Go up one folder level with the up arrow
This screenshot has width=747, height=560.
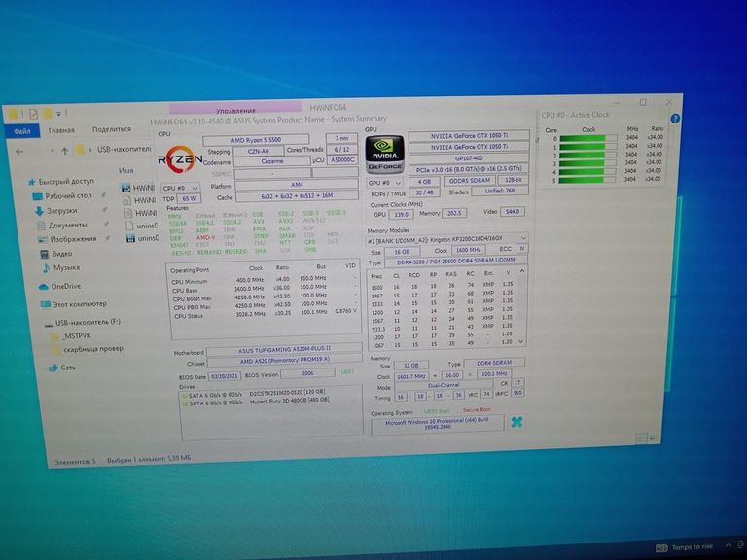coord(65,151)
